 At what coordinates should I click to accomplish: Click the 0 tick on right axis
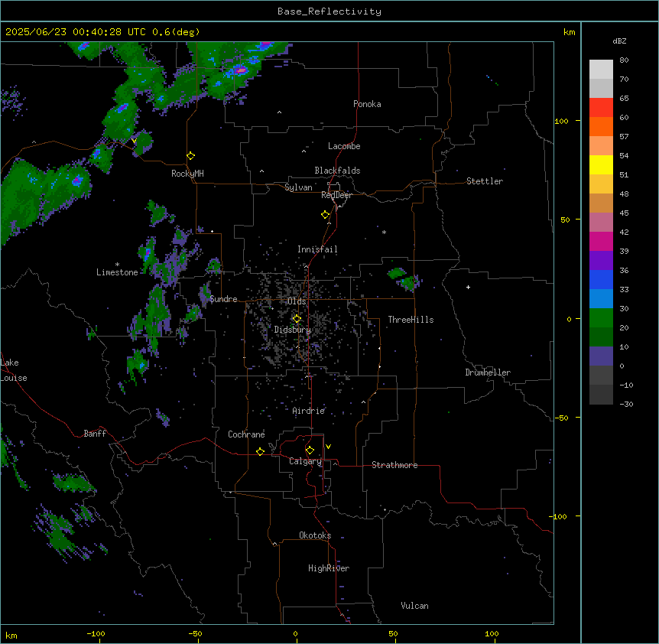pyautogui.click(x=569, y=319)
